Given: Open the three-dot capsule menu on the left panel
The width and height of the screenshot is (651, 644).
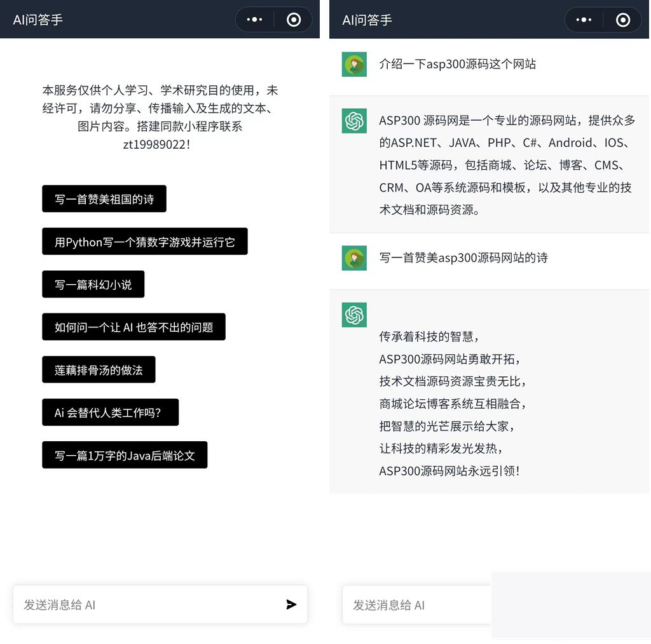Looking at the screenshot, I should (x=254, y=20).
